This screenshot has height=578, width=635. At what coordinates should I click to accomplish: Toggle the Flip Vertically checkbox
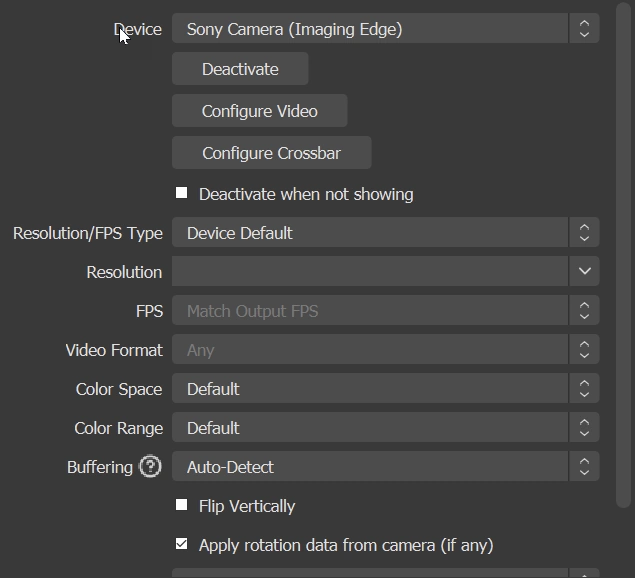182,506
